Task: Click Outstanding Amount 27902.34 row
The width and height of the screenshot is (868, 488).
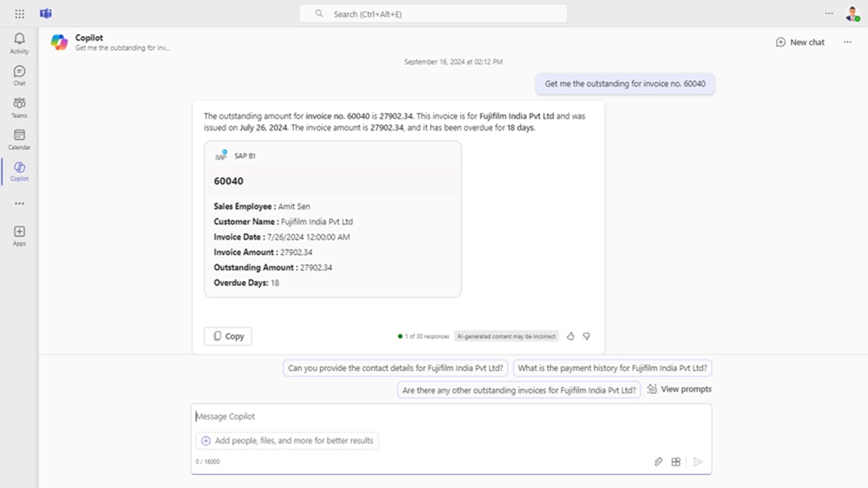Action: click(x=273, y=268)
